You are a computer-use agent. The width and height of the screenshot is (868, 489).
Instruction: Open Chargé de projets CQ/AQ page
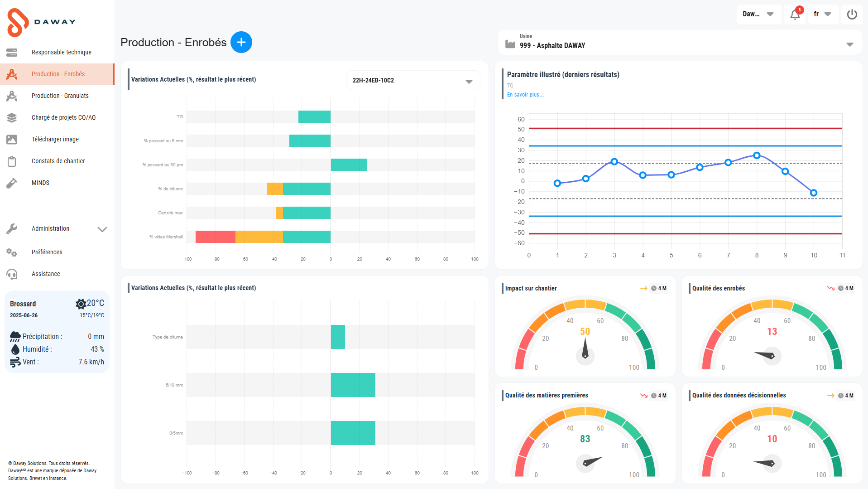(63, 118)
